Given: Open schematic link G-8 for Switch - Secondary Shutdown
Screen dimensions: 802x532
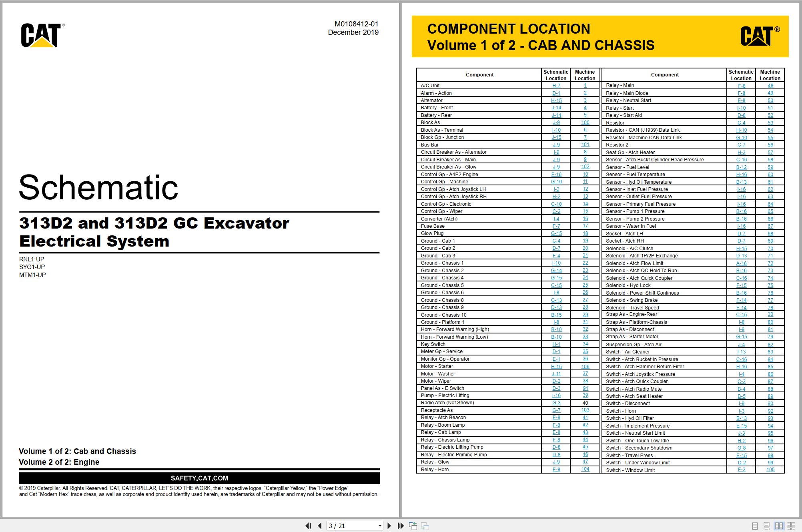Looking at the screenshot, I should (x=741, y=448).
